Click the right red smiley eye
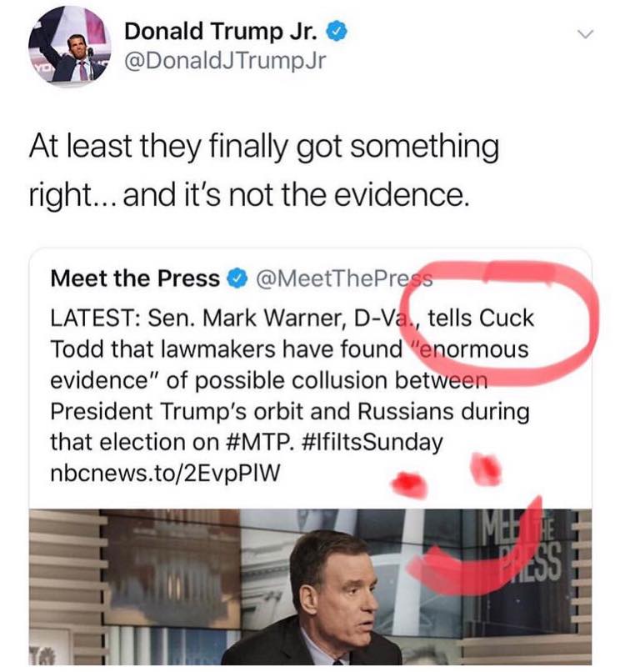The width and height of the screenshot is (620, 672). click(485, 468)
